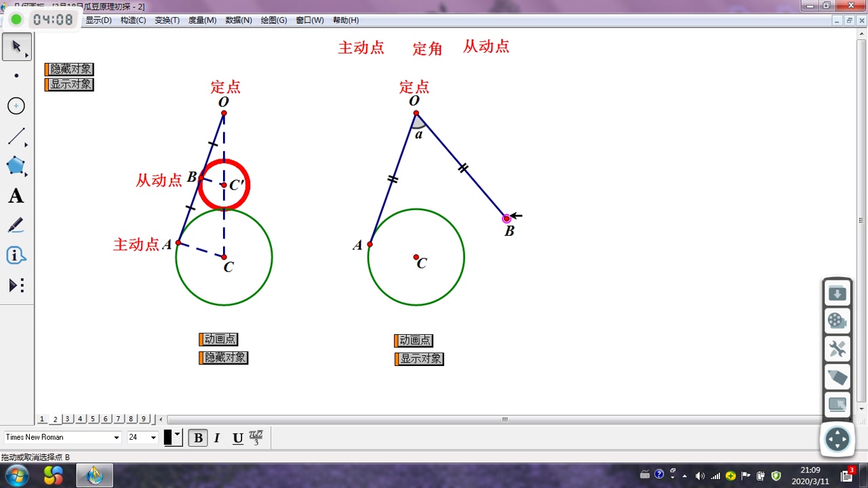868x488 pixels.
Task: Open the 构造(C) menu
Action: pos(133,20)
